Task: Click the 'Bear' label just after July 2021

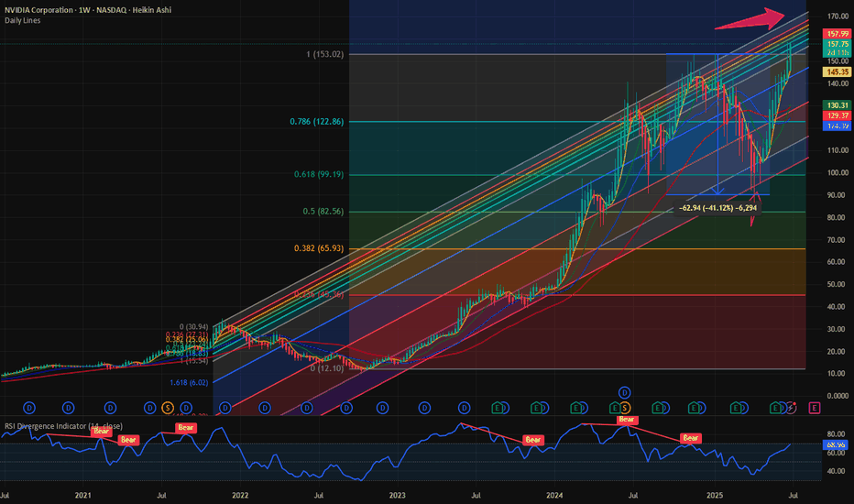Action: tap(186, 428)
